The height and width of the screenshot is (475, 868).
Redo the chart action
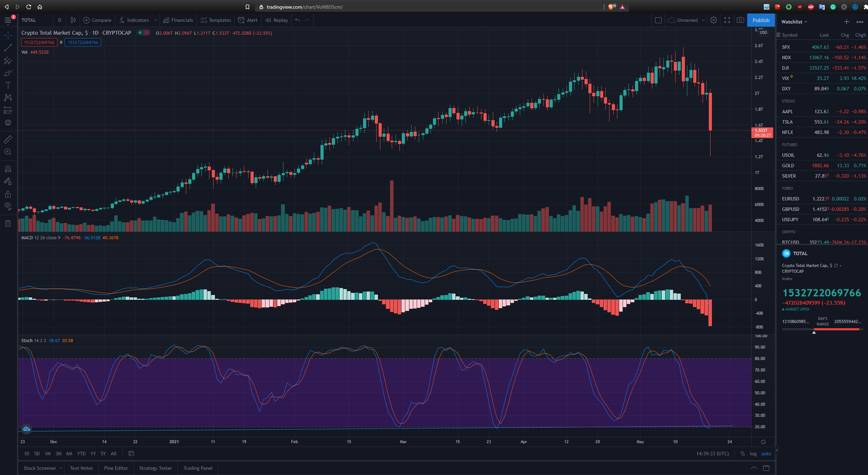tap(307, 20)
